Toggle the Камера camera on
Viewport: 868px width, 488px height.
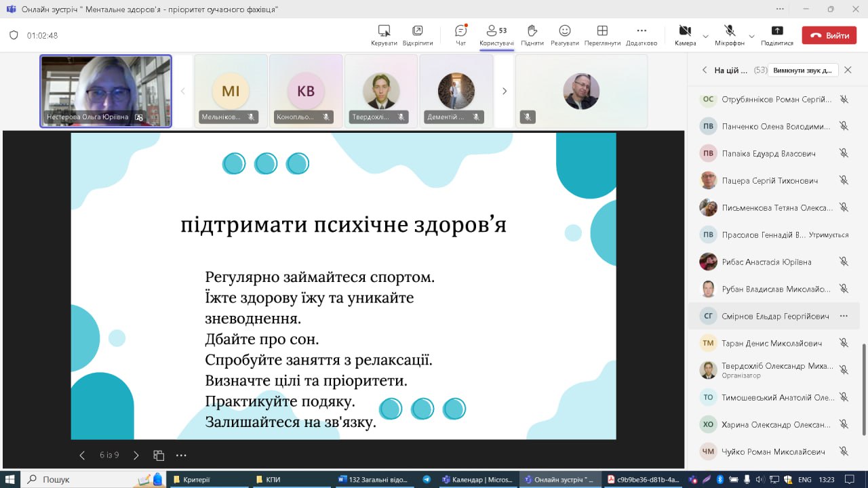685,35
